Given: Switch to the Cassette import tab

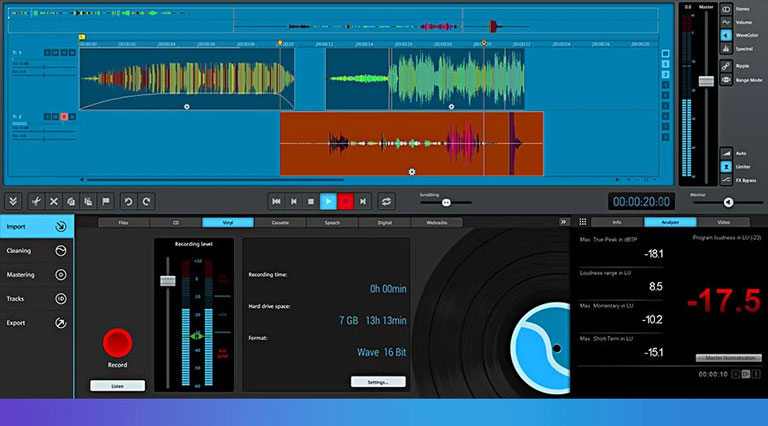Looking at the screenshot, I should pos(280,222).
